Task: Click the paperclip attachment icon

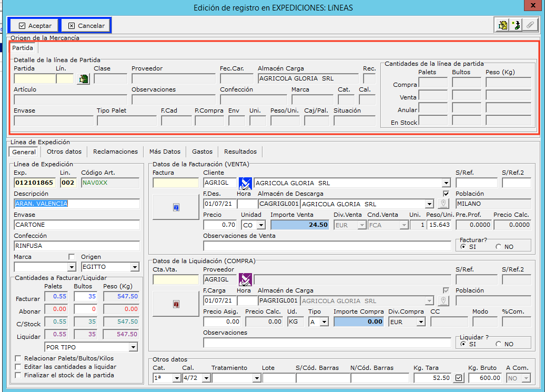Action: pos(530,25)
